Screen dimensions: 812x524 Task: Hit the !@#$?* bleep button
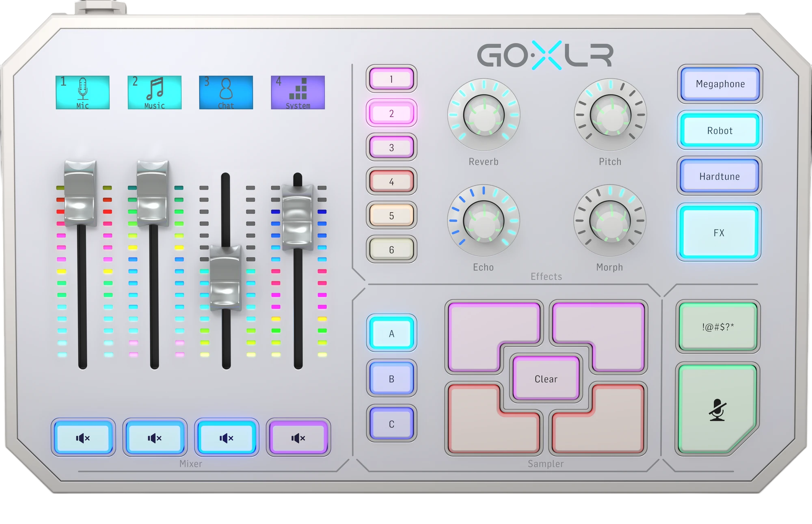(x=718, y=326)
